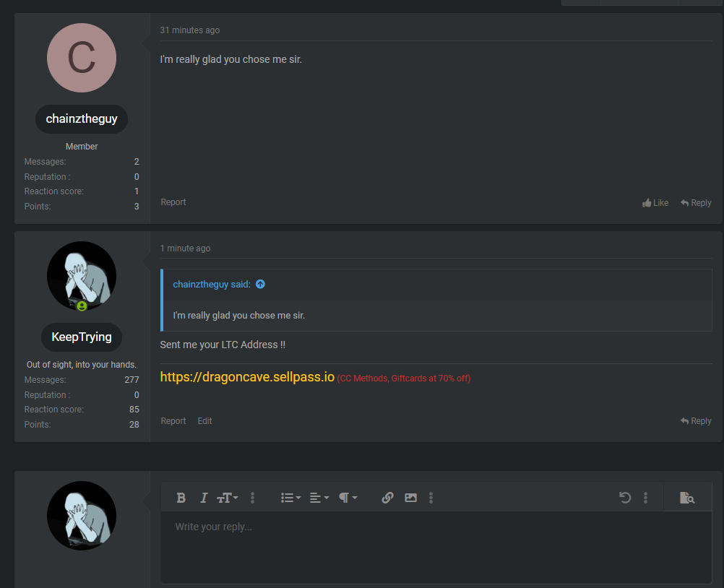
Task: Preview the reply with the page-magnifier icon
Action: [x=687, y=498]
